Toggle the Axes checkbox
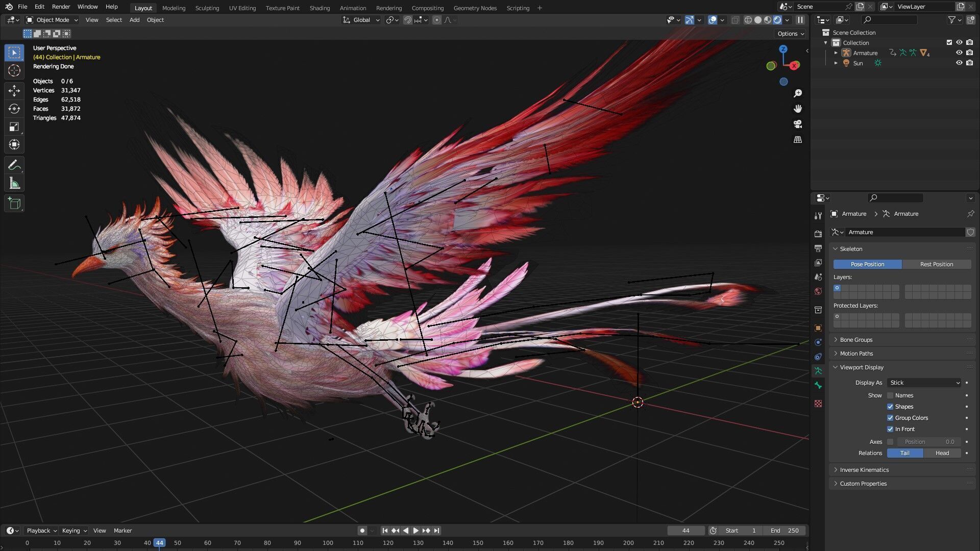The image size is (980, 551). (x=890, y=442)
